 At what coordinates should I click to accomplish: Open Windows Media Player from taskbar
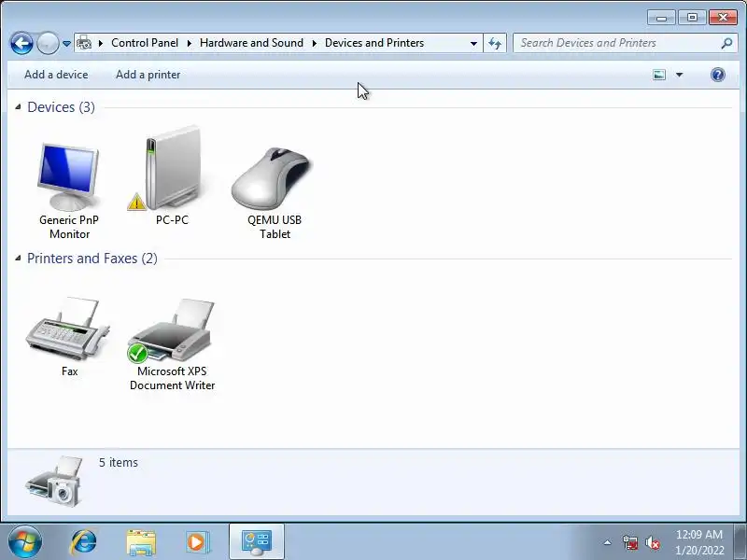[x=198, y=542]
